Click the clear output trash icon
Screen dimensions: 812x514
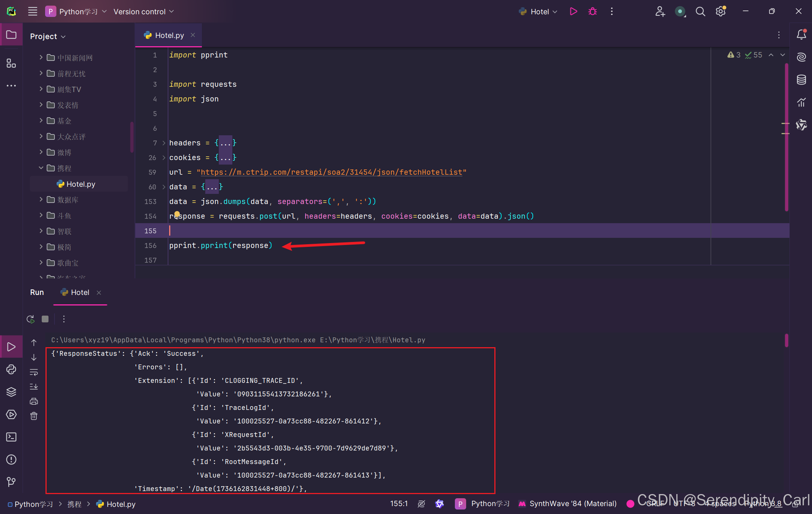point(34,416)
